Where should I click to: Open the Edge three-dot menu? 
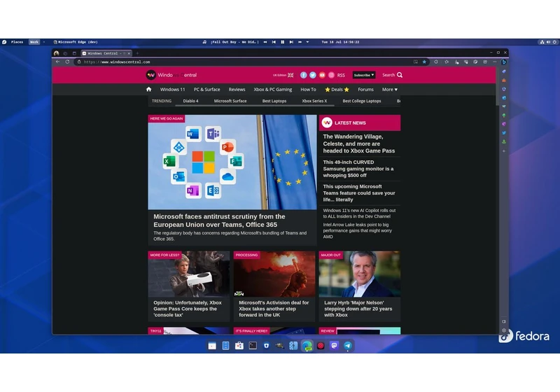[x=495, y=62]
